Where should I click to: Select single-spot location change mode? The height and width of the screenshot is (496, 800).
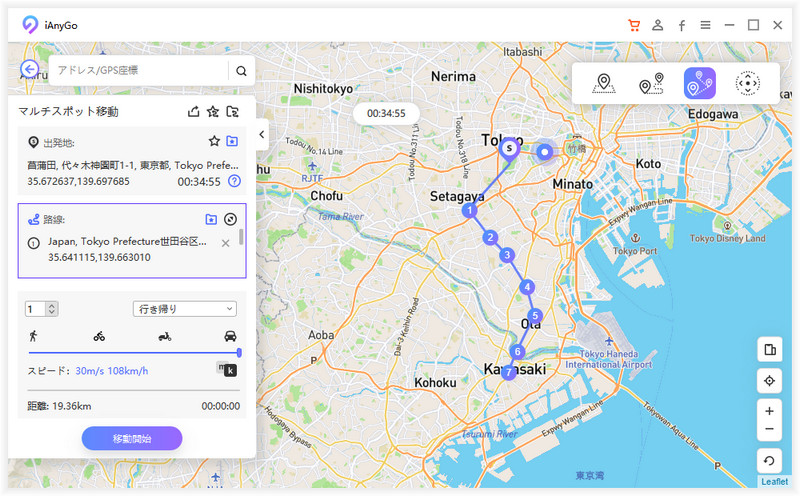603,84
